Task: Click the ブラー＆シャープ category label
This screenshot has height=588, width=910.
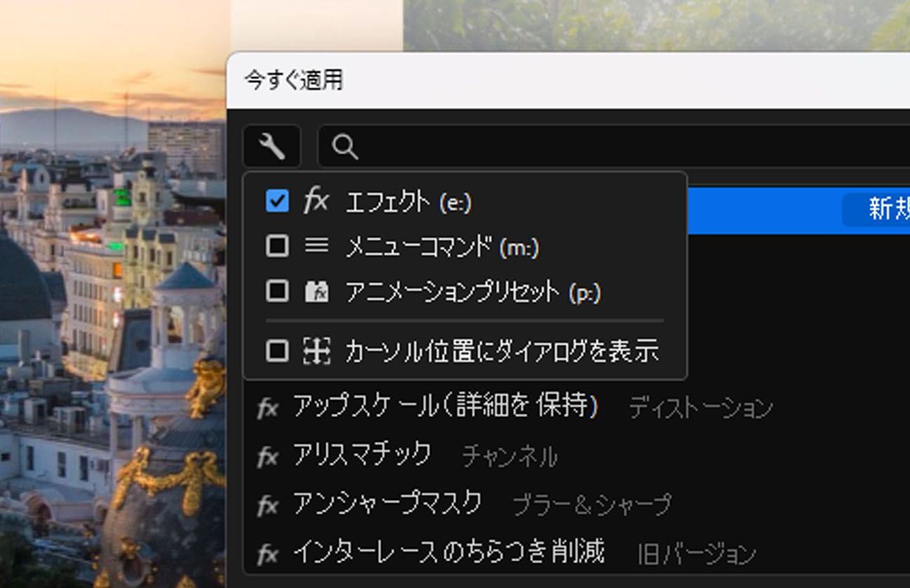Action: 591,505
